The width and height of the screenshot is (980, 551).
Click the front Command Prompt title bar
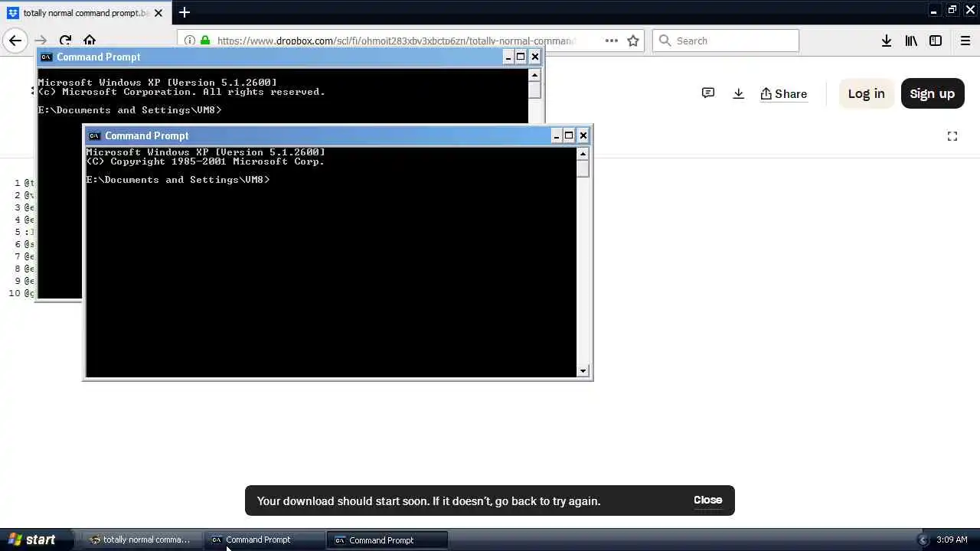pos(338,135)
